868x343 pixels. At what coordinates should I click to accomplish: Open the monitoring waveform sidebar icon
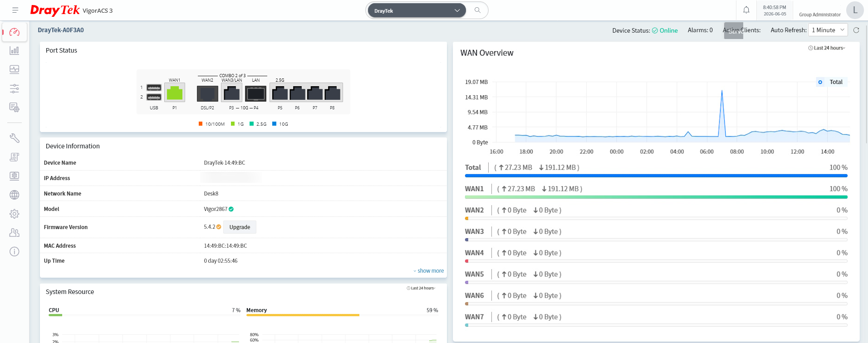click(15, 69)
